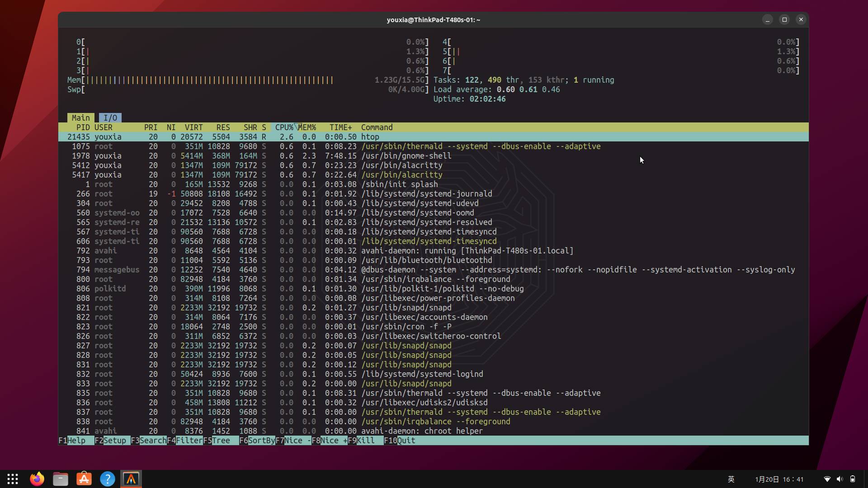The image size is (868, 488).
Task: Click the Load average readout
Action: click(496, 89)
